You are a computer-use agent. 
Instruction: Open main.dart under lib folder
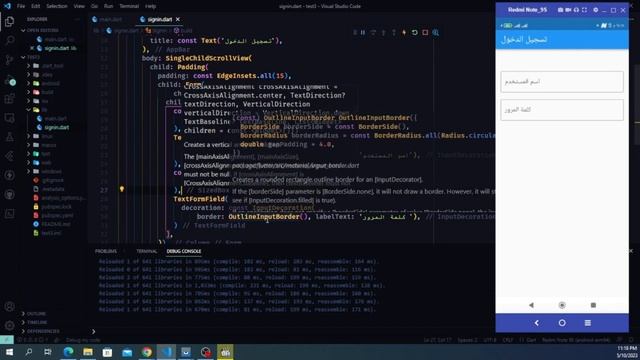click(x=56, y=118)
